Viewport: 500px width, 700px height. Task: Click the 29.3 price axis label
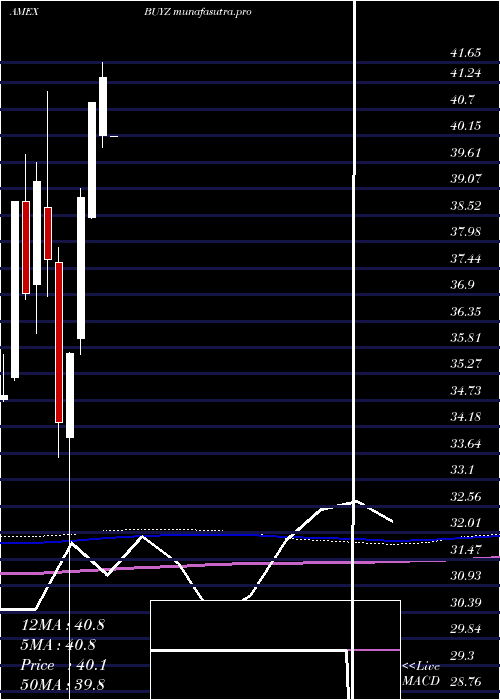click(x=463, y=655)
